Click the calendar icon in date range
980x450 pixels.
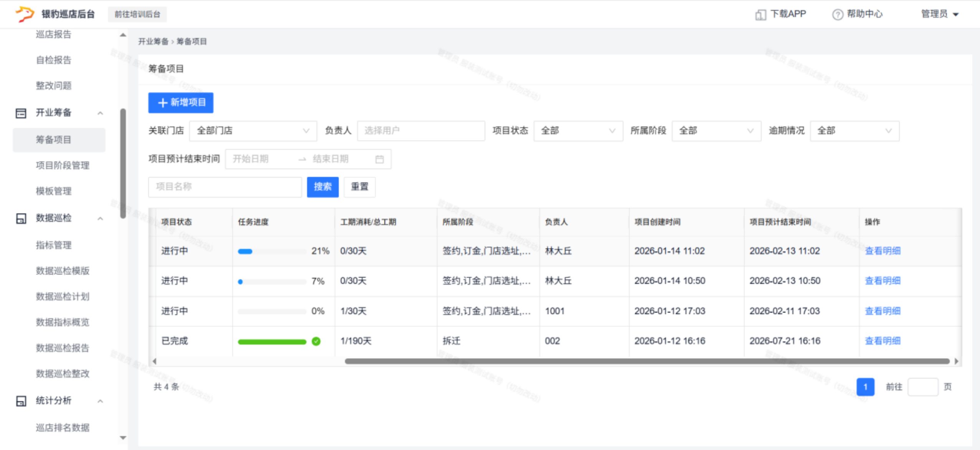pos(379,159)
